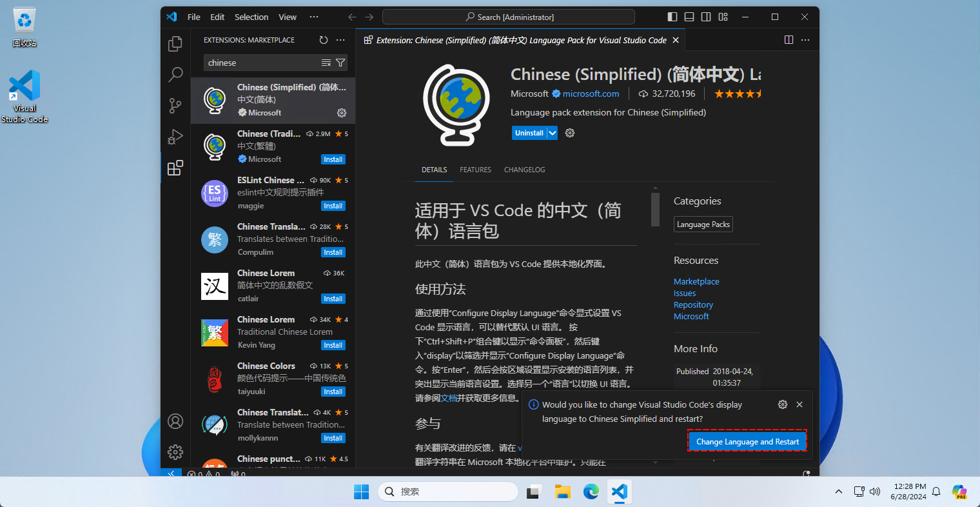Open the manage gear next to Uninstall
The image size is (980, 507).
pyautogui.click(x=569, y=133)
